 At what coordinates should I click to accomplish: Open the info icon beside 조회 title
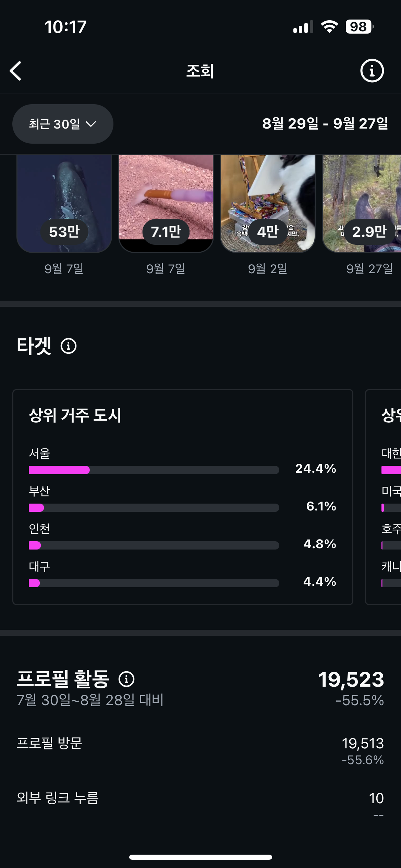point(372,71)
